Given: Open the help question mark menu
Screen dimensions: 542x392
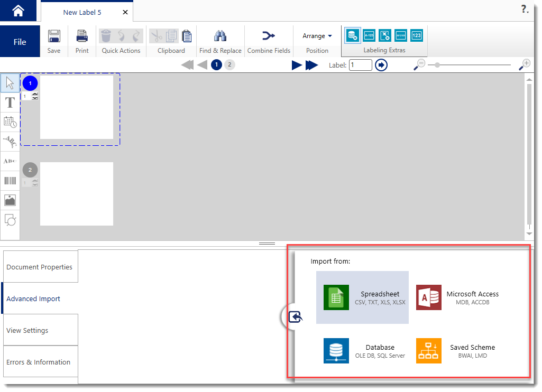Looking at the screenshot, I should click(x=525, y=10).
